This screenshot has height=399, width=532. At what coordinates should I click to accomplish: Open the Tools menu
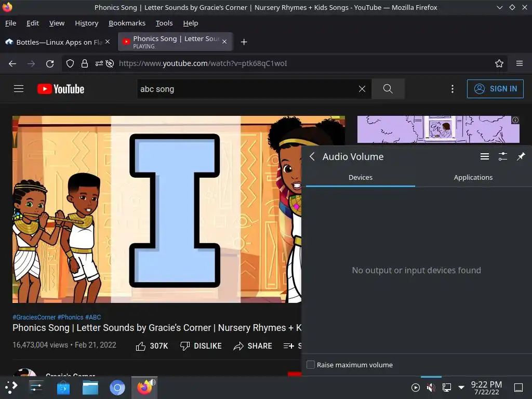[x=164, y=23]
